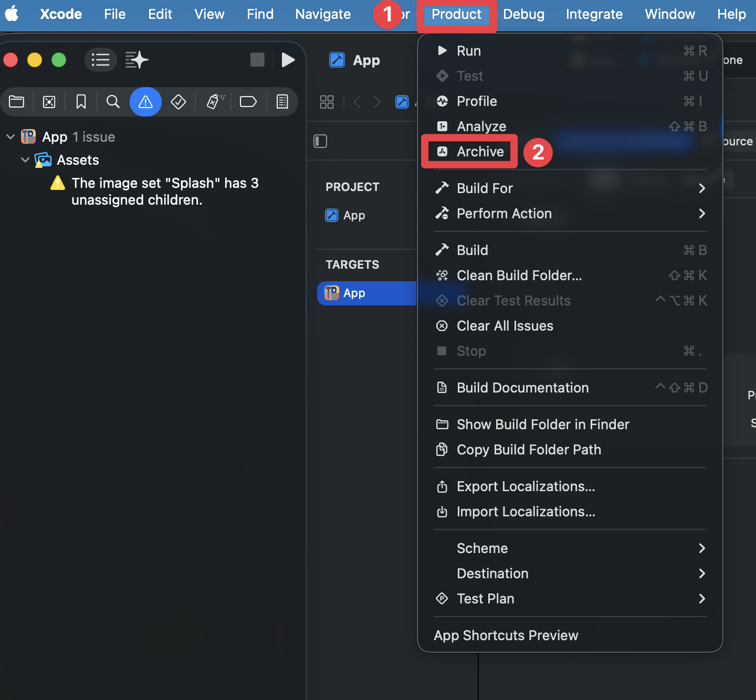Open the Bookmark navigator
The height and width of the screenshot is (700, 756).
(x=81, y=102)
